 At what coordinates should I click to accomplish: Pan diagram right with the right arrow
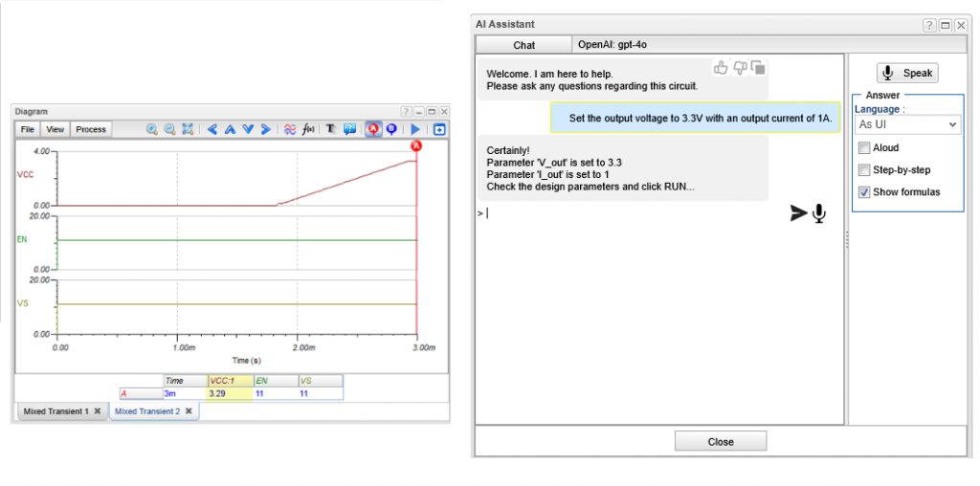pyautogui.click(x=265, y=129)
